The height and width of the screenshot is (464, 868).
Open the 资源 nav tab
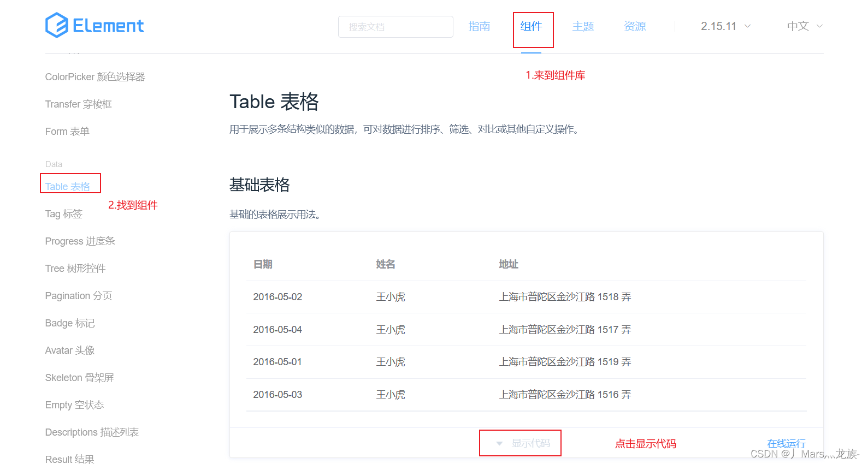point(635,26)
